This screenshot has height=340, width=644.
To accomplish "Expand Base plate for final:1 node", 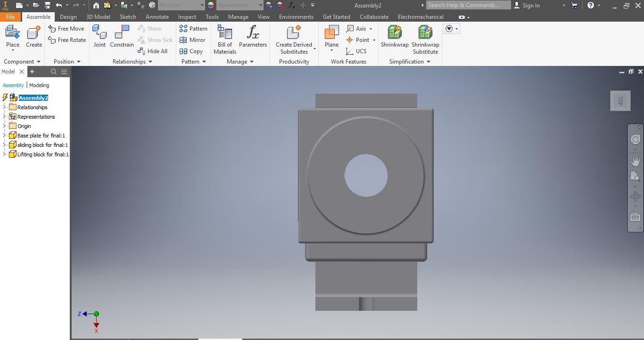I will [4, 135].
